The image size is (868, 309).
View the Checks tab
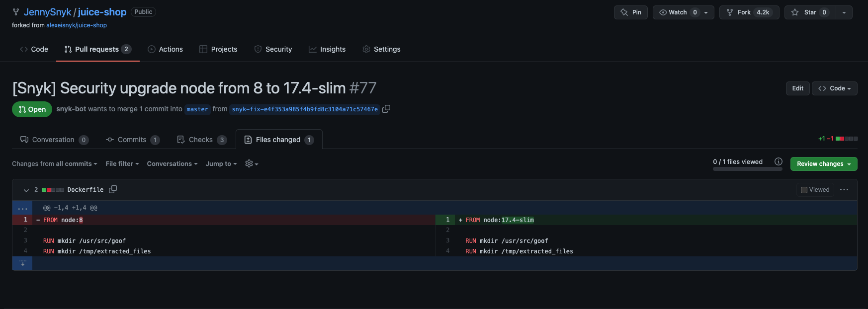[202, 140]
